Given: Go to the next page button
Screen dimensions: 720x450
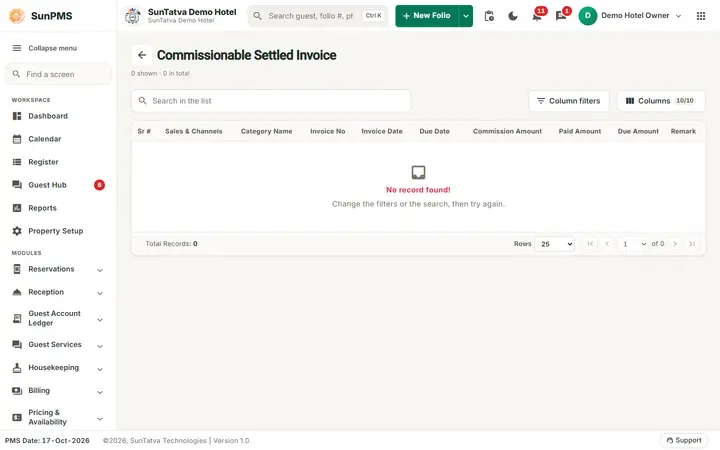Looking at the screenshot, I should pos(675,244).
